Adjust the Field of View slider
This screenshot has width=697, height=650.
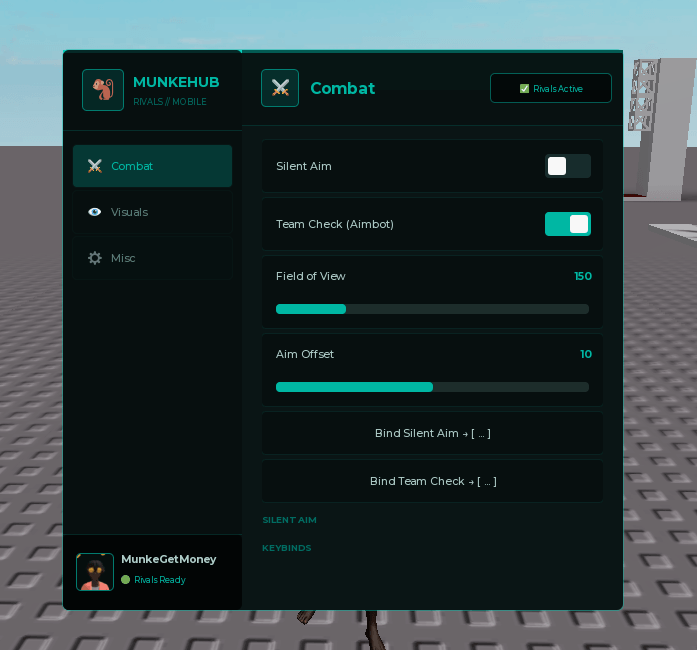[433, 309]
